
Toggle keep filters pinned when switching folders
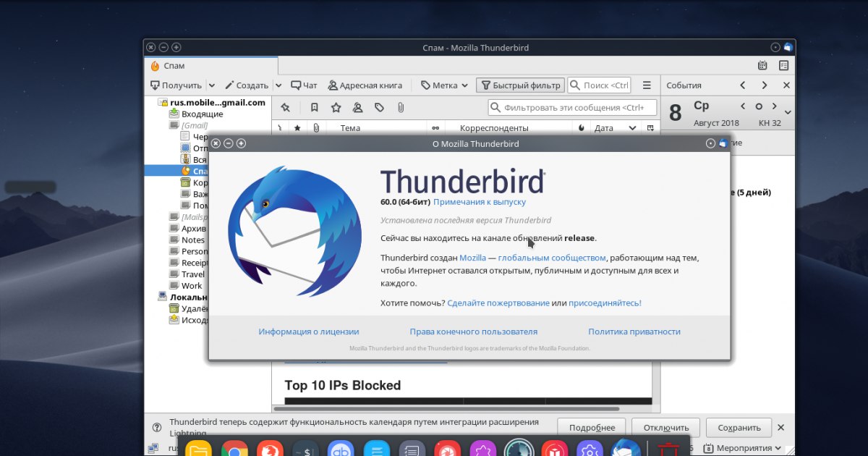(x=286, y=107)
